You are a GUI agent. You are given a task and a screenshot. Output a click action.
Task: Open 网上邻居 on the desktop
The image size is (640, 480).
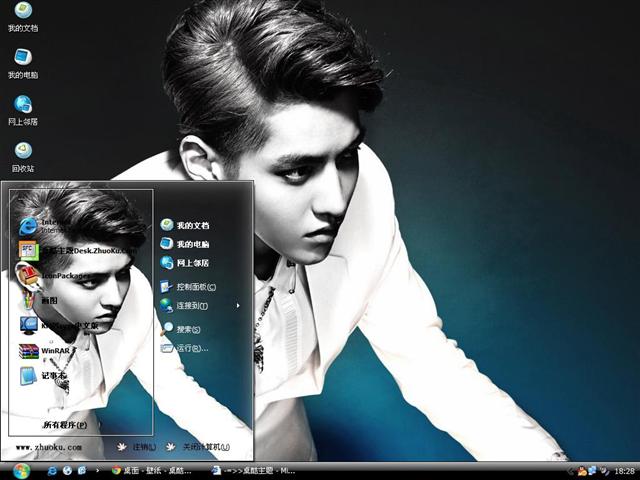pyautogui.click(x=22, y=105)
